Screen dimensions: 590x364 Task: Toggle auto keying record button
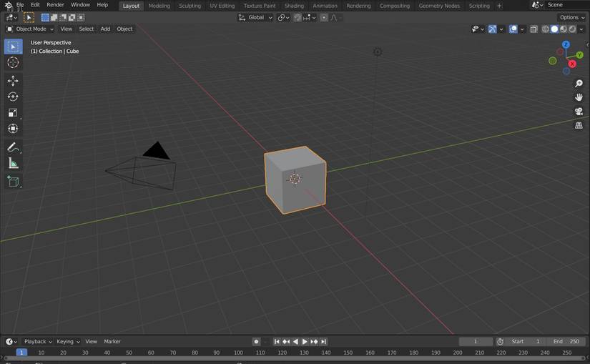[x=256, y=341]
